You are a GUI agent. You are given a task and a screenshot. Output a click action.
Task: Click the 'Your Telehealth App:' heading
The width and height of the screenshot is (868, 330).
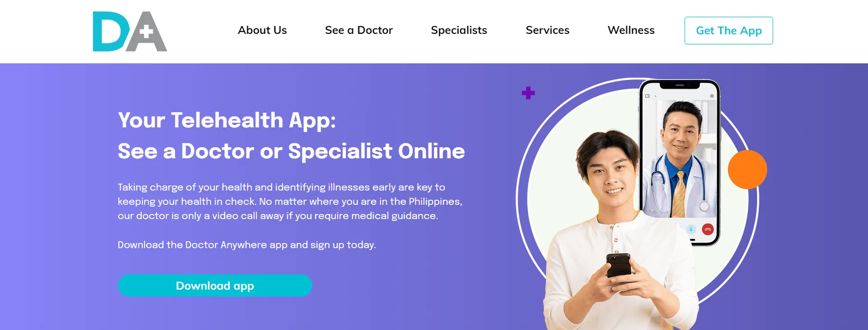[x=227, y=121]
